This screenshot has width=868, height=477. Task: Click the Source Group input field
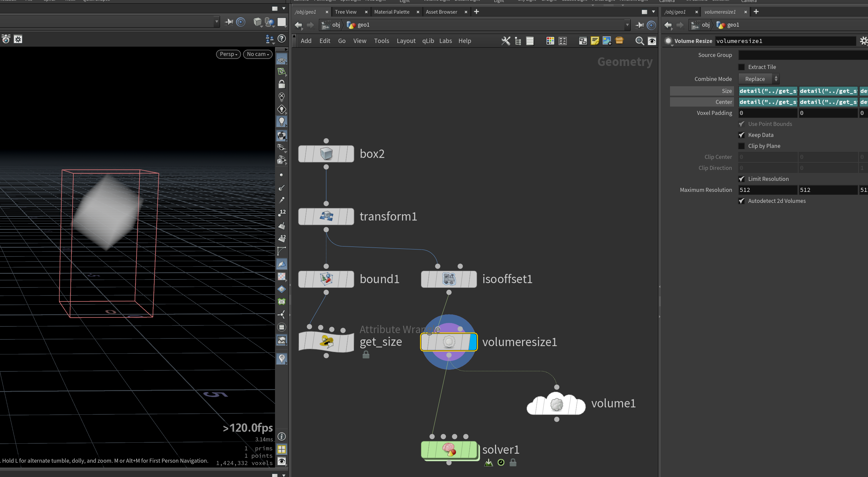tap(803, 55)
